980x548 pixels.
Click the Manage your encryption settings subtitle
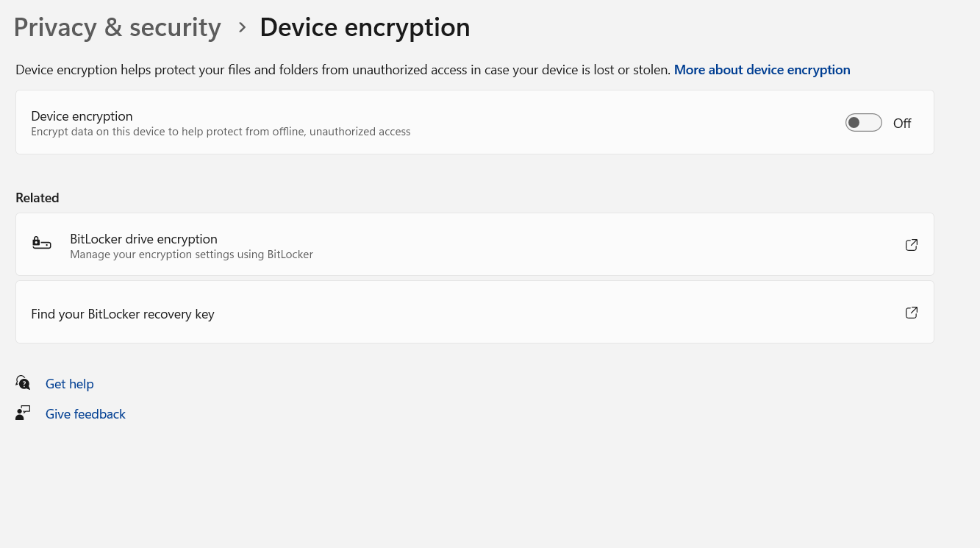(x=191, y=254)
